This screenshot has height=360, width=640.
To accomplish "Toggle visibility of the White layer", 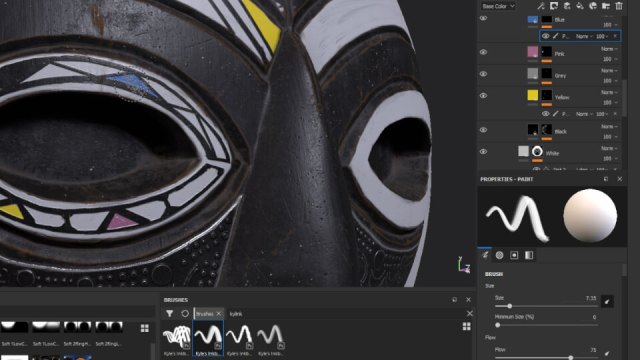I will coord(483,151).
